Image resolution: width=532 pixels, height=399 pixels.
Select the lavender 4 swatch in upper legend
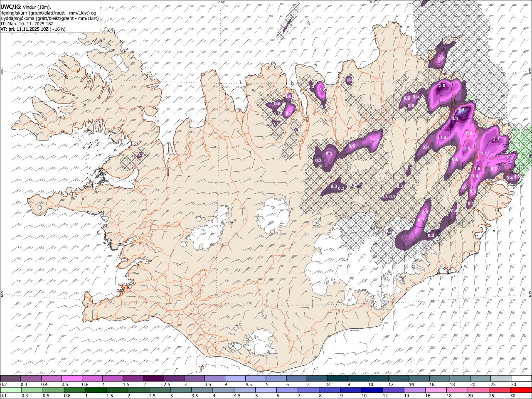[x=234, y=378]
